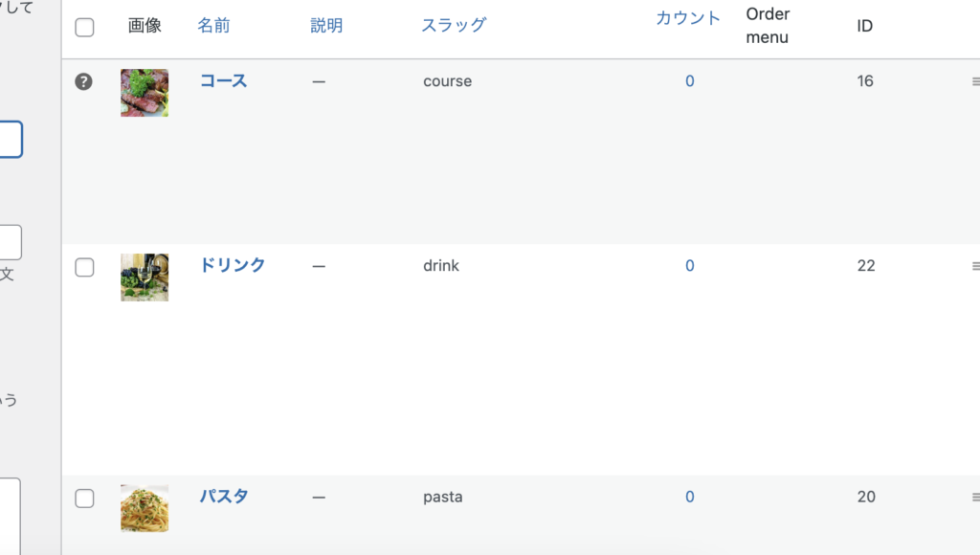Click the pasta thumbnail image

pyautogui.click(x=145, y=508)
